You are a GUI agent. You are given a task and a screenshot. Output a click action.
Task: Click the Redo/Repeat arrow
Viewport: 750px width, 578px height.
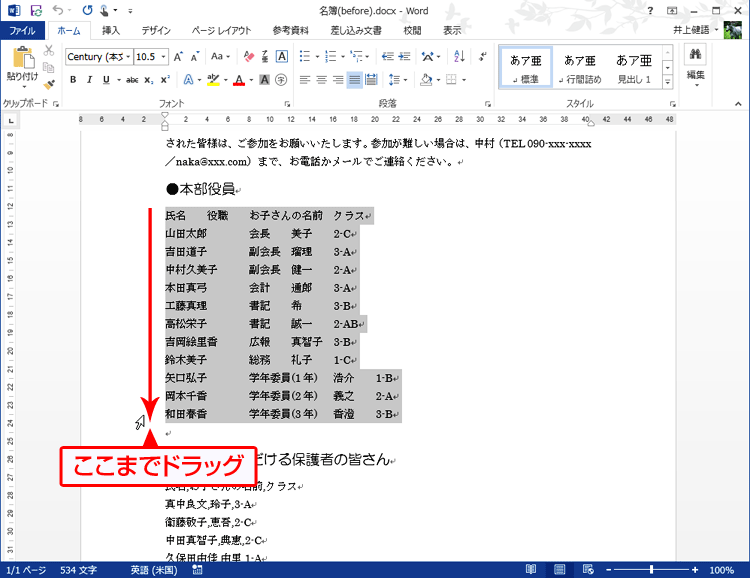coord(87,10)
